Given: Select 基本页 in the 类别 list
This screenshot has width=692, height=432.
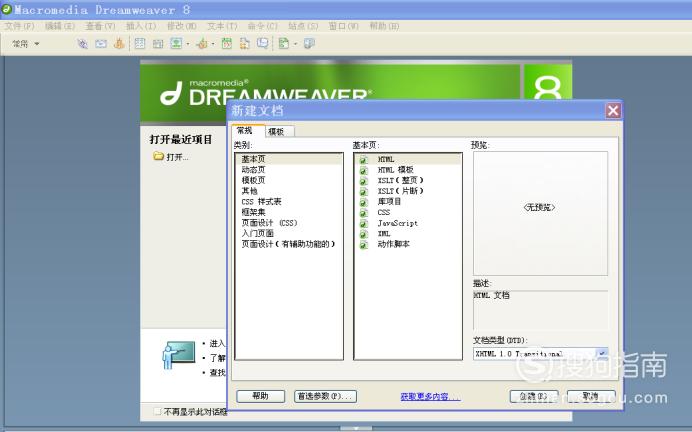Looking at the screenshot, I should coord(289,159).
